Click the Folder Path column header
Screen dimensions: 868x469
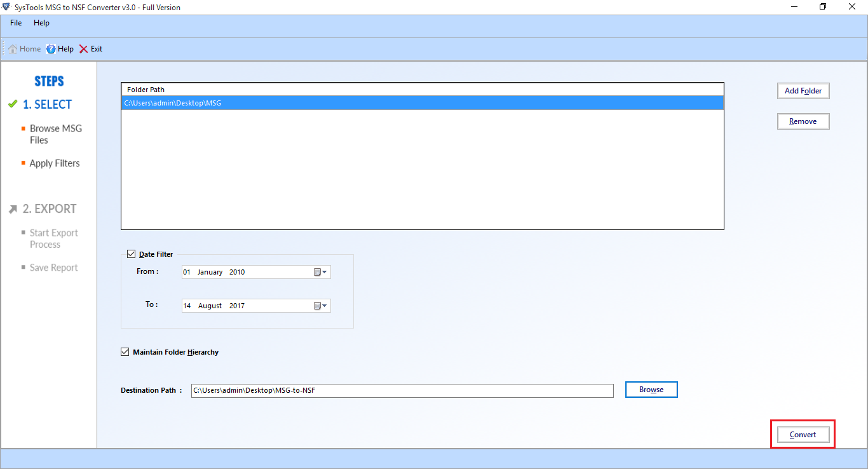click(x=423, y=90)
